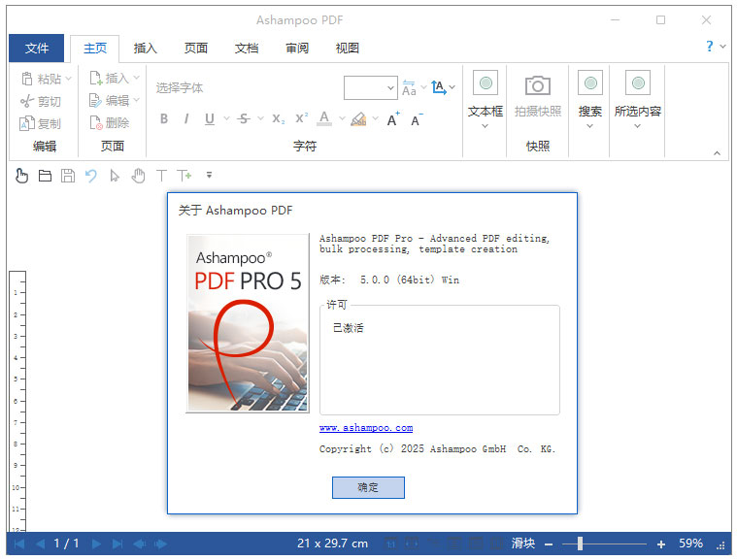737x560 pixels.
Task: Zoom in with the plus button
Action: pos(661,544)
